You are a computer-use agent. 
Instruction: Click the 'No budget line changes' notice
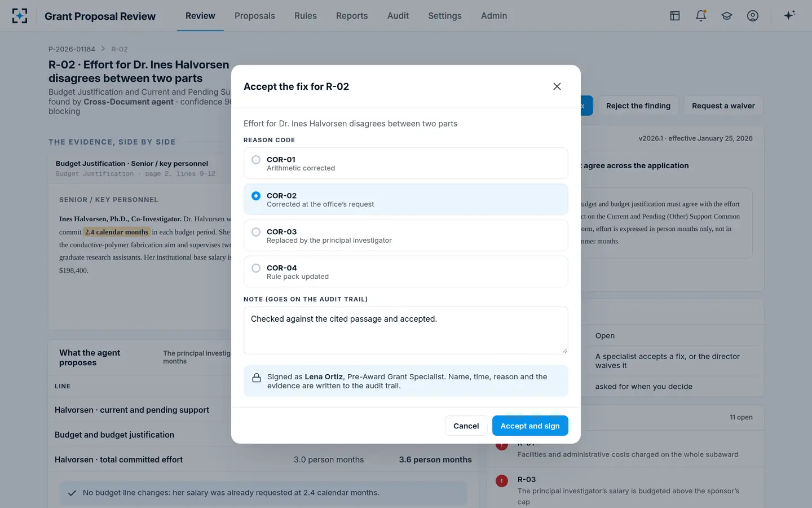click(263, 493)
